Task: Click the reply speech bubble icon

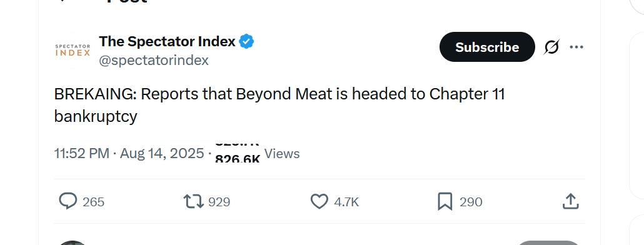Action: (68, 201)
